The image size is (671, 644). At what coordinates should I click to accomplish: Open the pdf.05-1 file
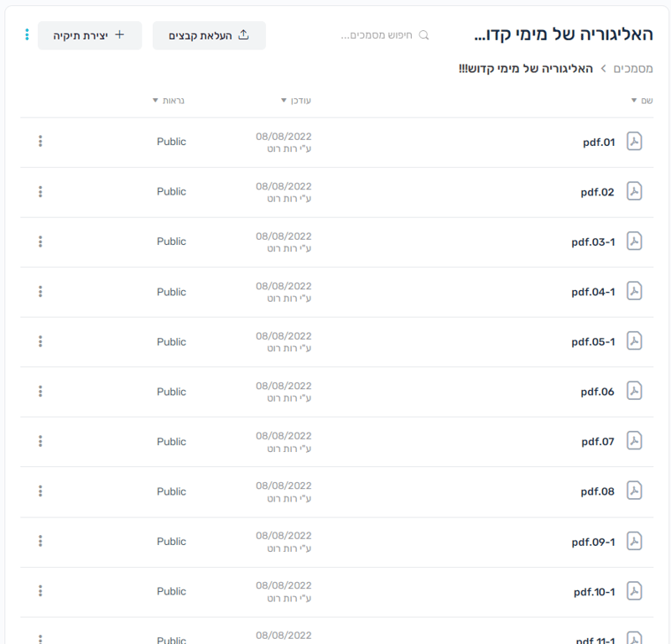(x=593, y=341)
